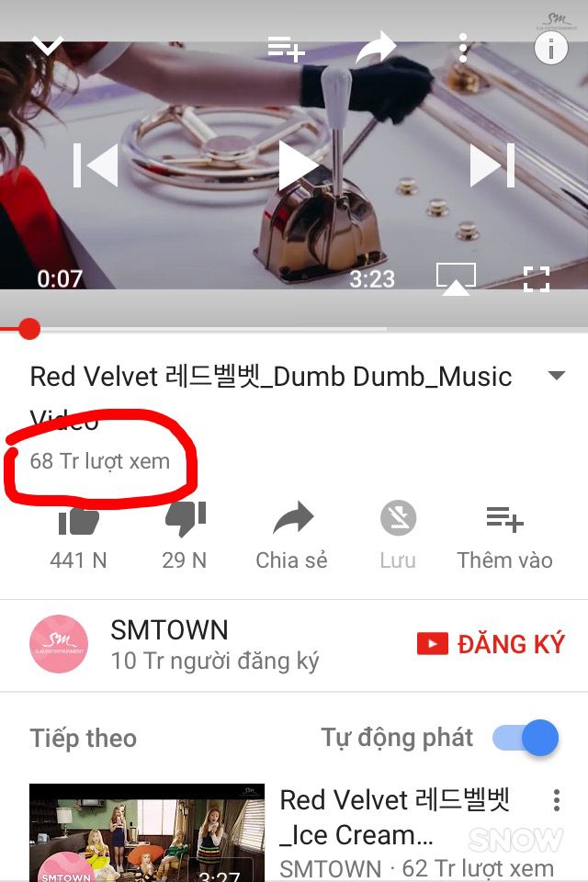Skip to previous video
Viewport: 588px width, 882px height.
coord(96,165)
